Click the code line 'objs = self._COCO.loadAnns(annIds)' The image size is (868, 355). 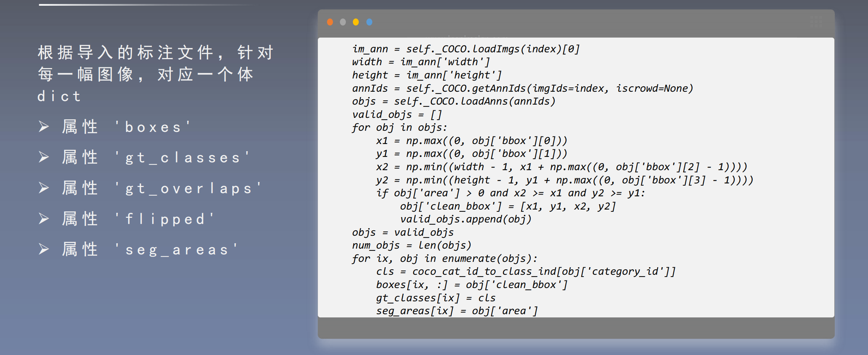pyautogui.click(x=454, y=101)
